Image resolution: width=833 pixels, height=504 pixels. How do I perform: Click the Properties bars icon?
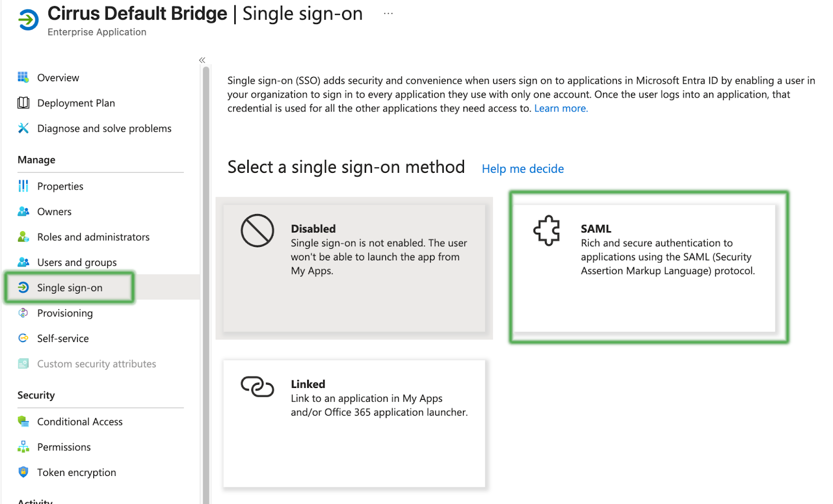coord(23,186)
